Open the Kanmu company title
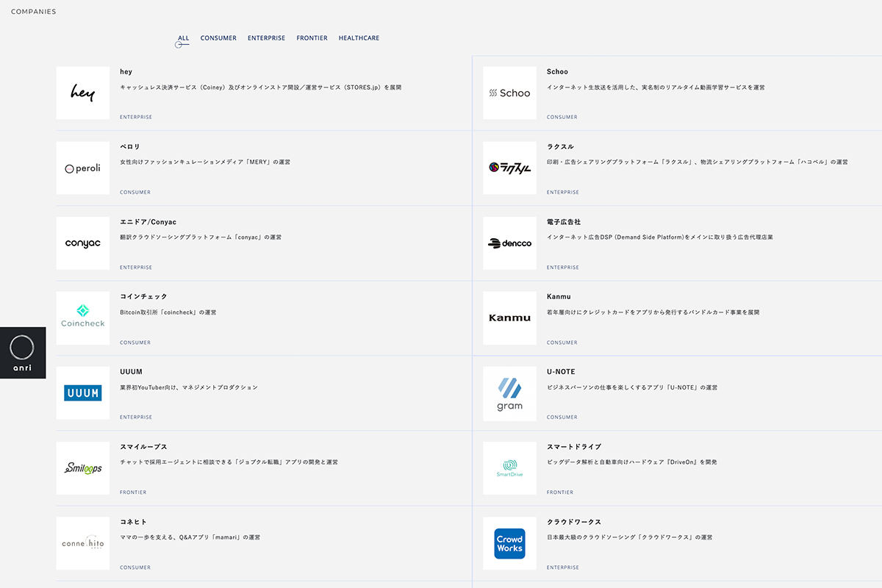This screenshot has height=588, width=882. [x=559, y=297]
